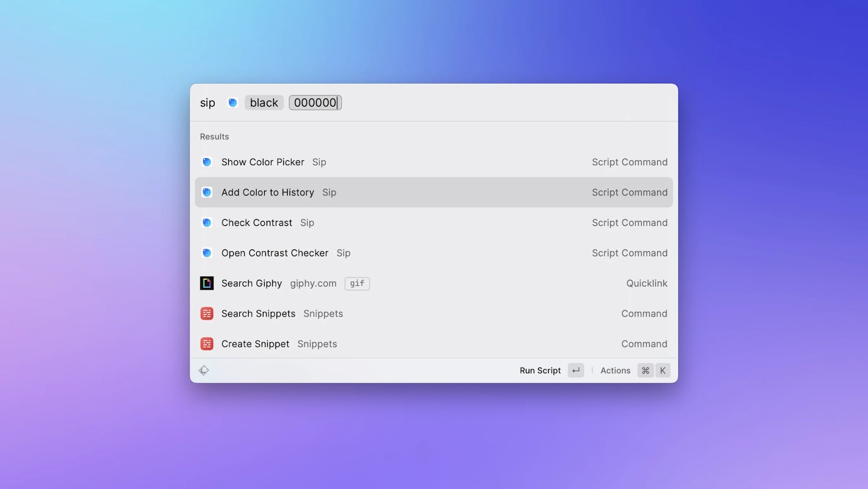
Task: Click Command label on Search Snippets row
Action: click(x=644, y=314)
